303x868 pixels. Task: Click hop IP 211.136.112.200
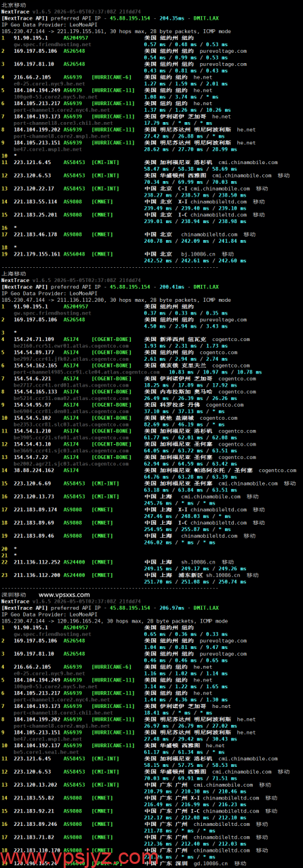(37, 574)
